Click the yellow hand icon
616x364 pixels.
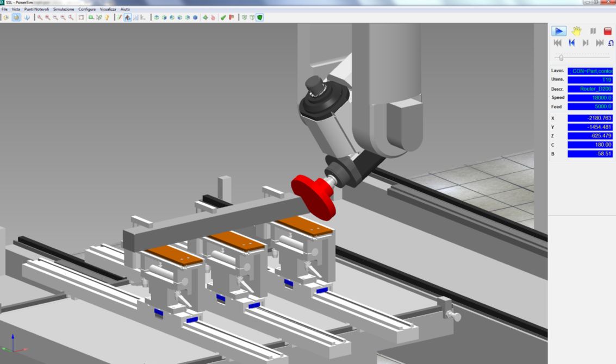tap(576, 32)
